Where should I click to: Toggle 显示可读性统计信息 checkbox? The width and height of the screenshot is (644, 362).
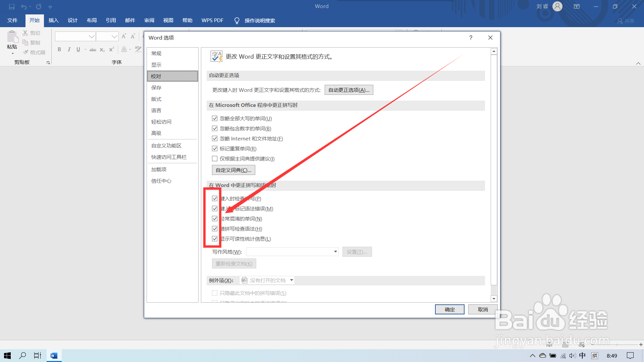[x=215, y=239]
